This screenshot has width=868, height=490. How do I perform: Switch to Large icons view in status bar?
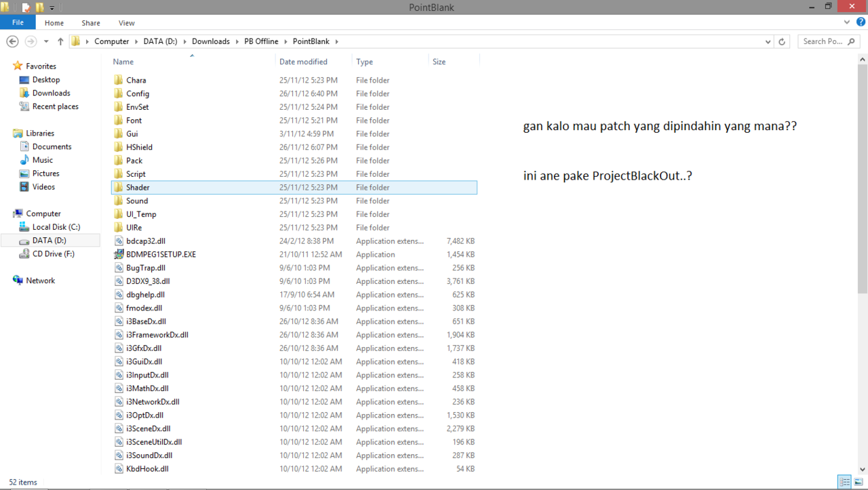coord(859,482)
